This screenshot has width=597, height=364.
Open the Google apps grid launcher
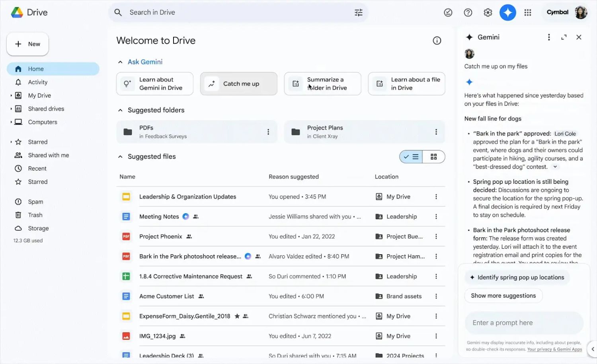pyautogui.click(x=528, y=13)
